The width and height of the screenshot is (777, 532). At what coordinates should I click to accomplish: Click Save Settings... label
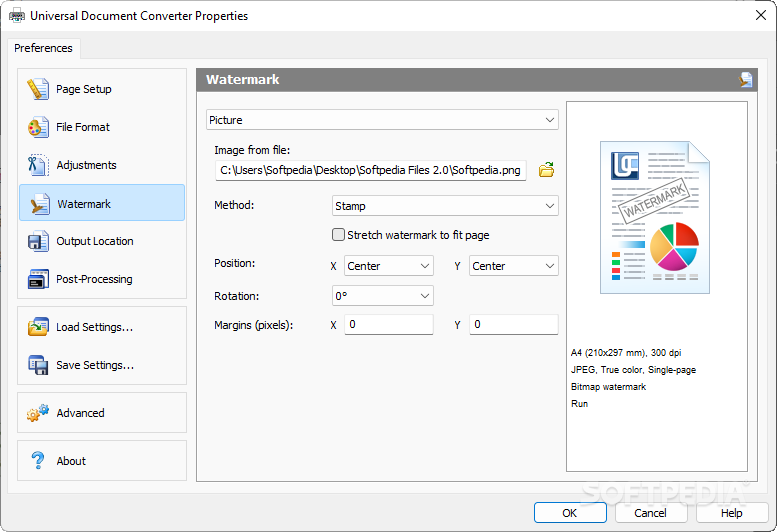point(95,366)
